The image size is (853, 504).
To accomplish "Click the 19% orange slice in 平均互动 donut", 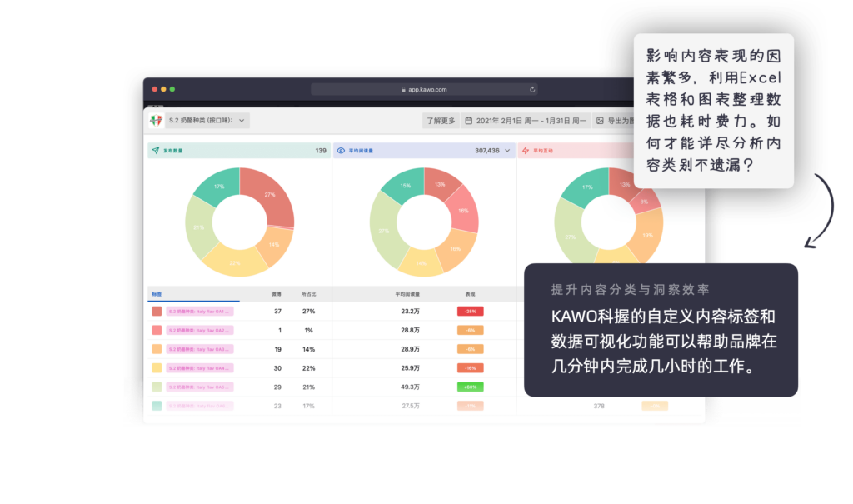I will pos(647,235).
